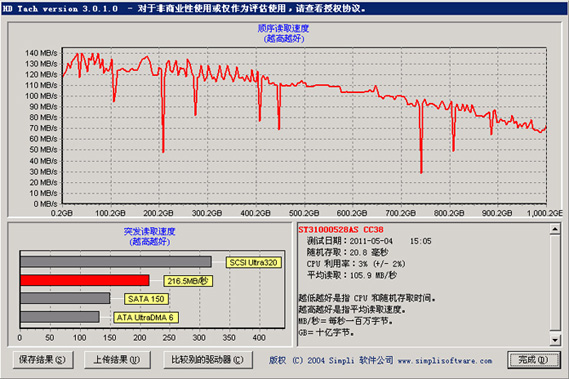Click the info panel scroll-down arrow
Image resolution: width=569 pixels, height=379 pixels.
point(555,340)
